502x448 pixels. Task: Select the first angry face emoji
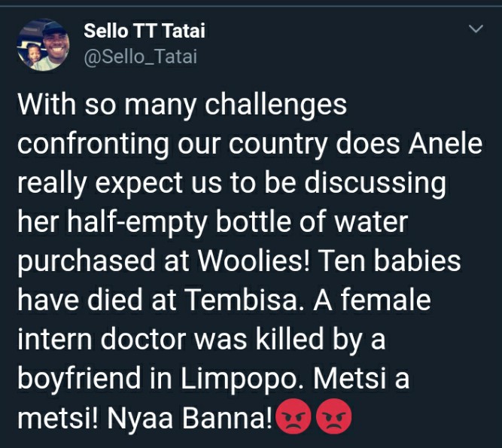click(x=294, y=416)
